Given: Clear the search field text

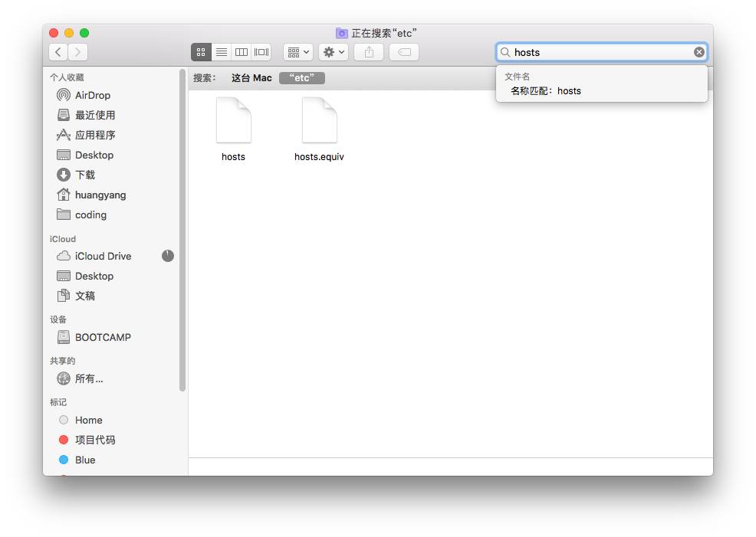Looking at the screenshot, I should point(698,52).
